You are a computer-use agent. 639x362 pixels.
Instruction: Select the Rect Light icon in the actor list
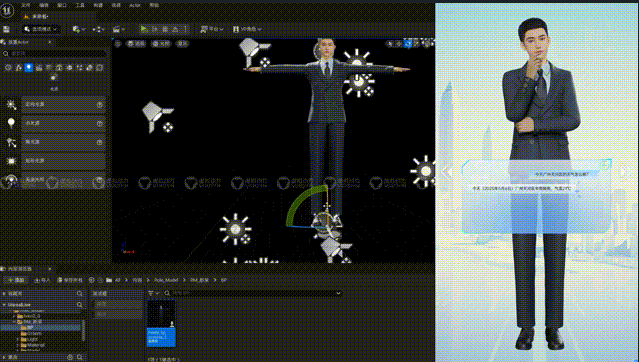11,161
